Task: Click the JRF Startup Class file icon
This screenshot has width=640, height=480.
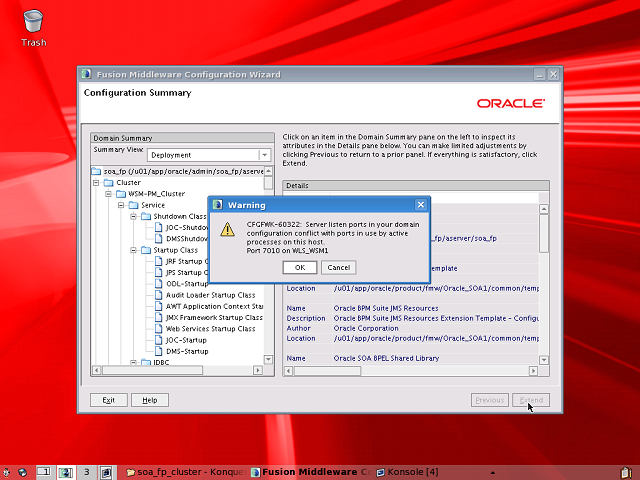Action: click(158, 261)
